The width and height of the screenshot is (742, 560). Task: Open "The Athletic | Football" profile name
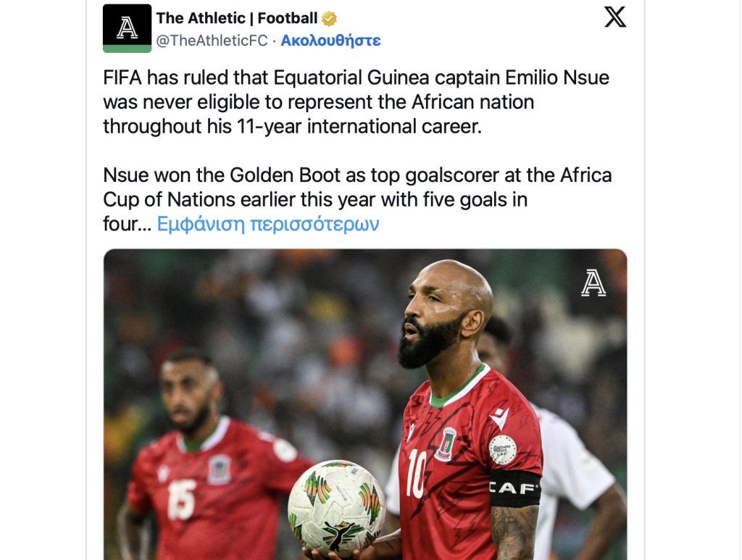coord(237,18)
